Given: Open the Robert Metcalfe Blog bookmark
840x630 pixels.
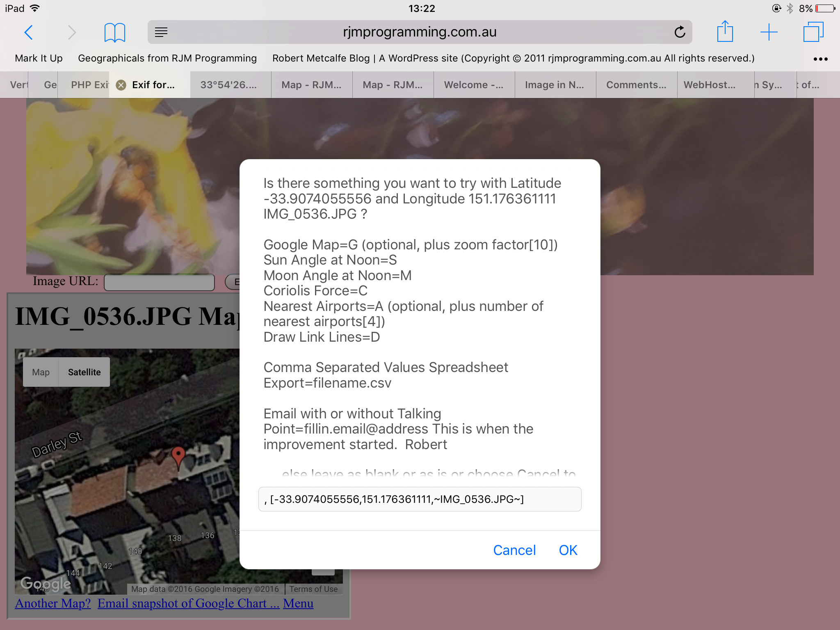Looking at the screenshot, I should (513, 58).
